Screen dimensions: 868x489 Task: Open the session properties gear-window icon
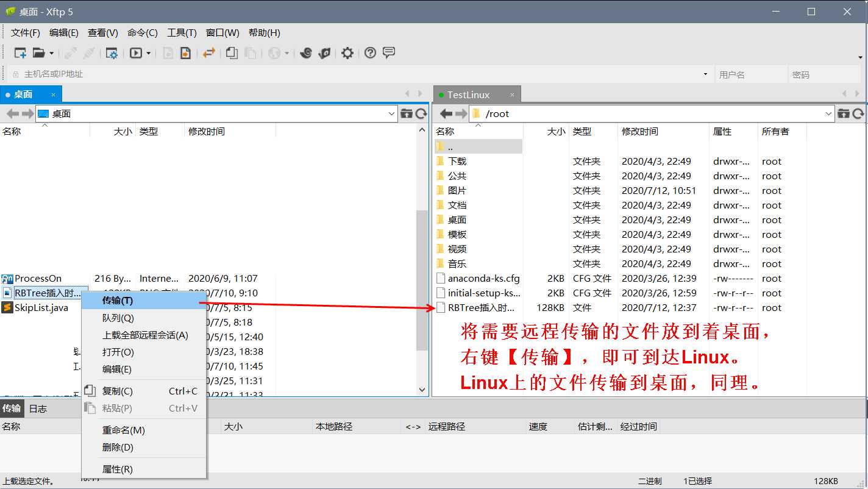[x=112, y=53]
